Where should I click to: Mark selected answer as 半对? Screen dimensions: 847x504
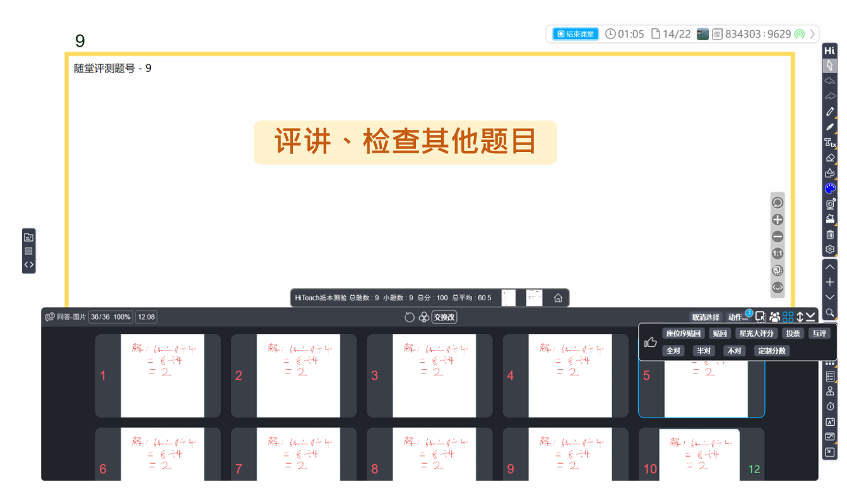[704, 351]
